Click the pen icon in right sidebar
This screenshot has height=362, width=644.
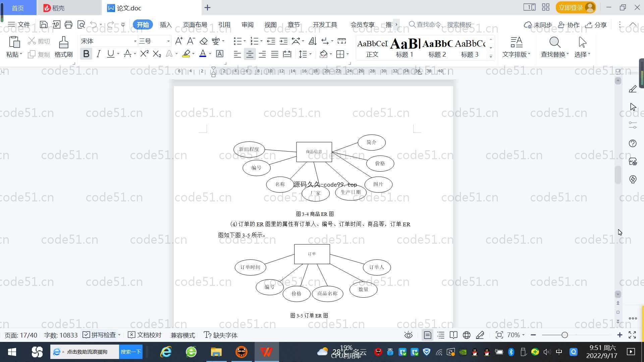point(633,89)
